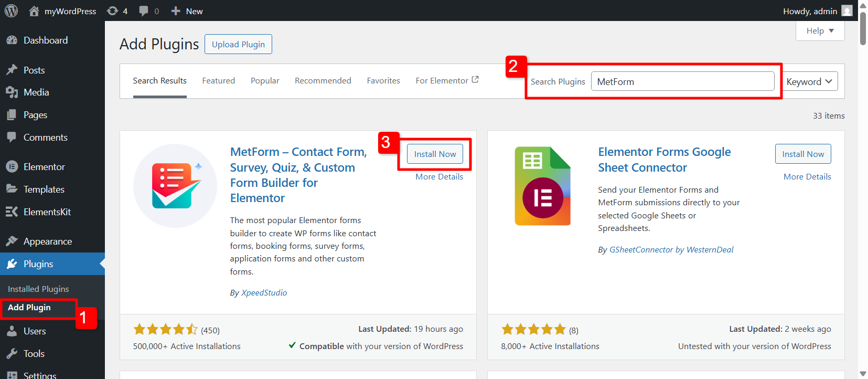Click the Posts pin icon

(x=12, y=70)
